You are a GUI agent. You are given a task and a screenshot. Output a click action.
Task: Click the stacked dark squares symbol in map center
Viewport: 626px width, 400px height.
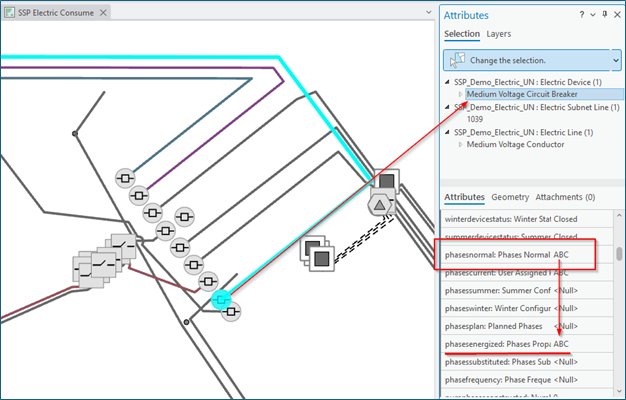pos(317,255)
